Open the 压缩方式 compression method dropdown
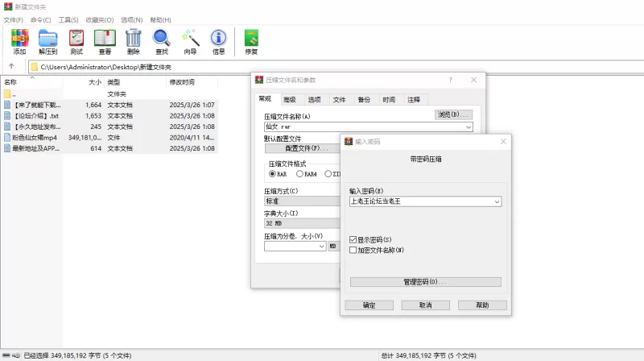 click(302, 201)
